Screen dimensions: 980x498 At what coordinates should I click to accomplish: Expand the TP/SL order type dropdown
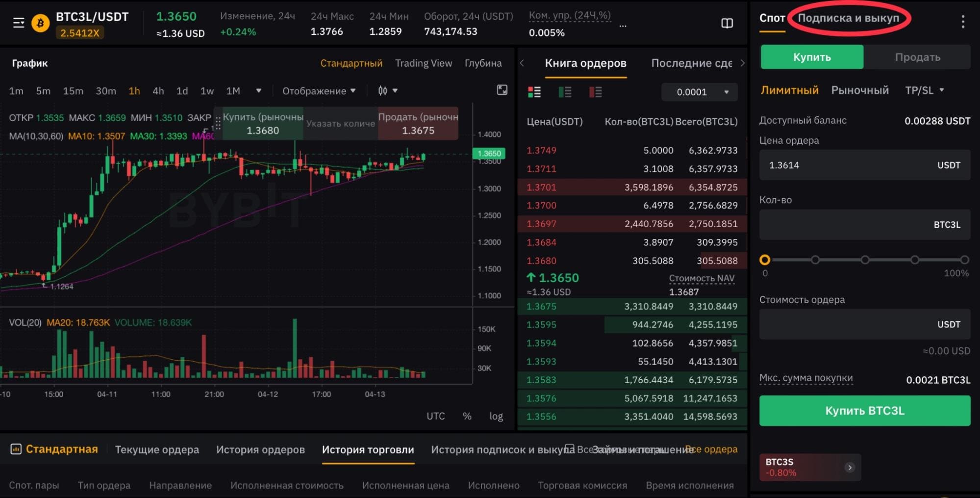(925, 90)
